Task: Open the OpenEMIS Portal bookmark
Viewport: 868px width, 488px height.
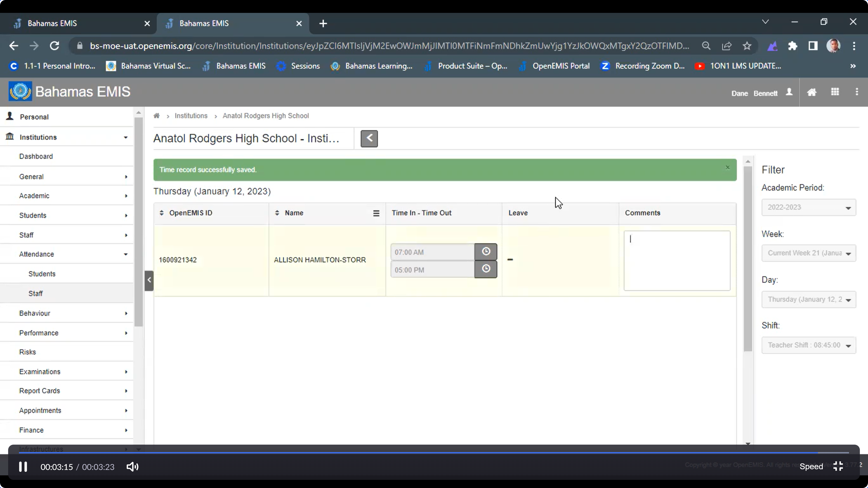Action: point(554,66)
